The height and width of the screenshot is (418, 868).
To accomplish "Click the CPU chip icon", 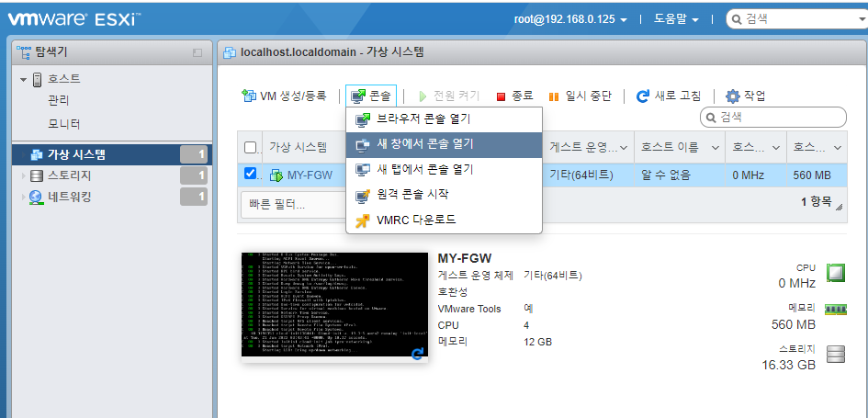I will click(x=835, y=273).
